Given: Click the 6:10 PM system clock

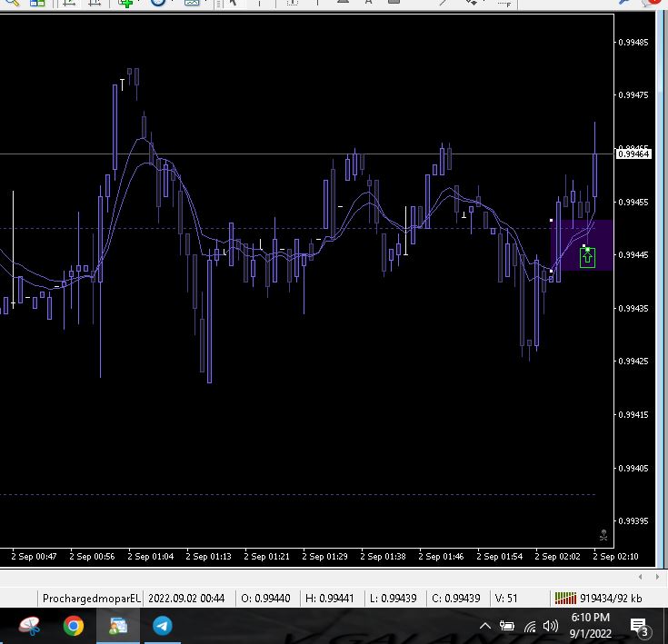Looking at the screenshot, I should [x=591, y=617].
